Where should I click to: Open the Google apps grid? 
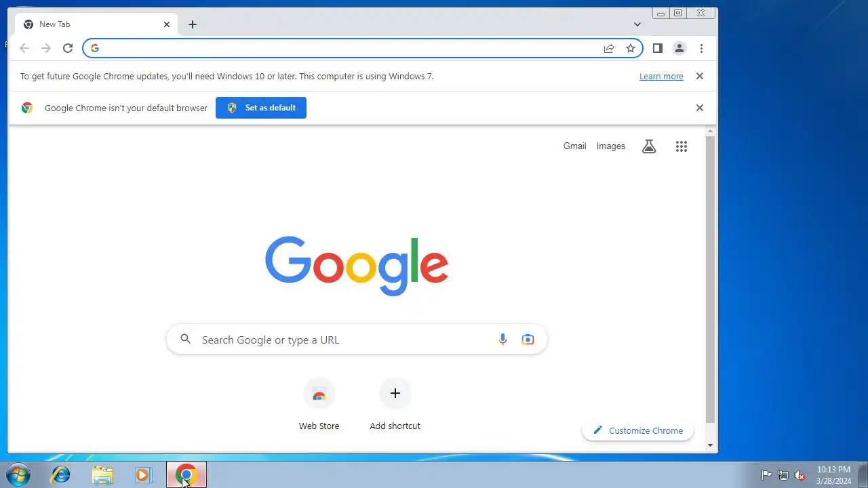pos(682,146)
